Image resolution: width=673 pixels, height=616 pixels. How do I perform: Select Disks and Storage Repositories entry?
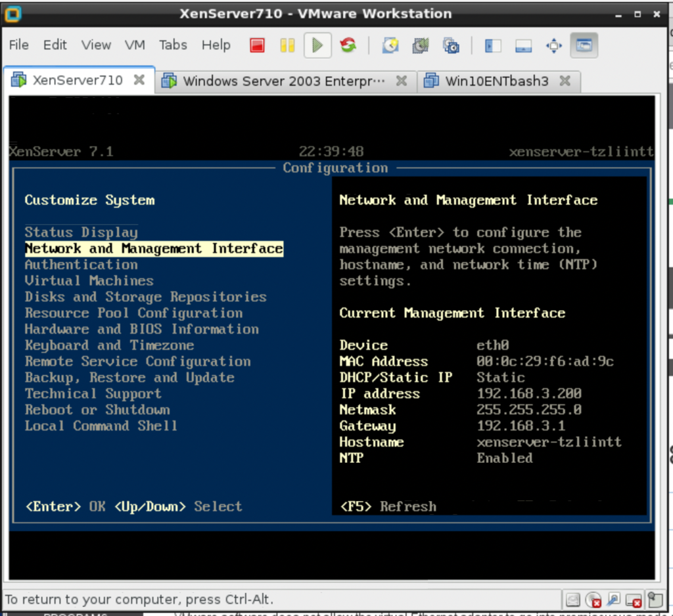click(146, 297)
